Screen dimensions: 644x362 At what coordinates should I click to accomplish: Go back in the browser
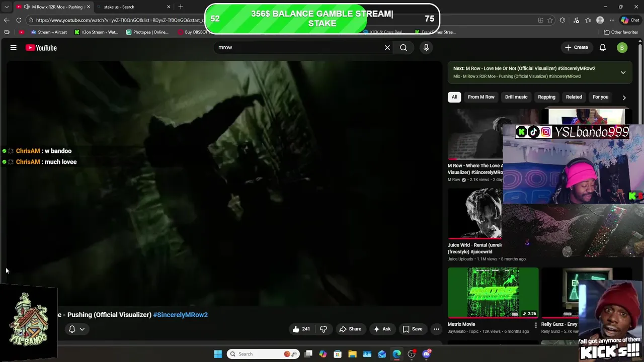[7, 20]
